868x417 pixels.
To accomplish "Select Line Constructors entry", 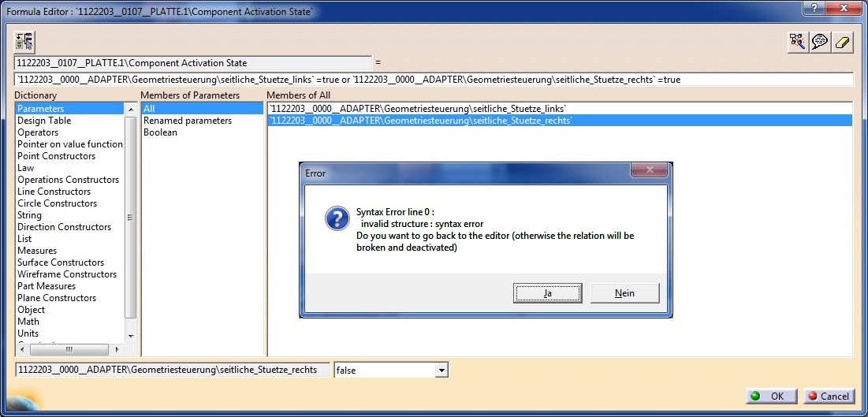I will pyautogui.click(x=54, y=191).
